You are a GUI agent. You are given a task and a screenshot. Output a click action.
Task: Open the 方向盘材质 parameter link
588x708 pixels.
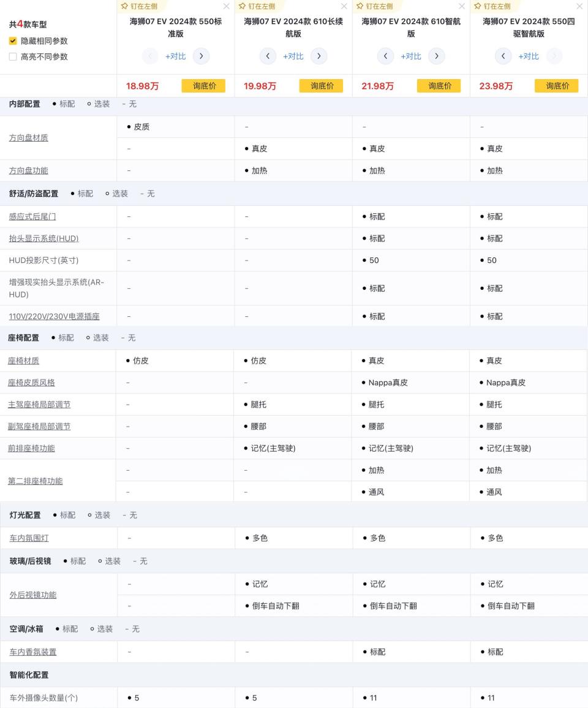point(28,138)
